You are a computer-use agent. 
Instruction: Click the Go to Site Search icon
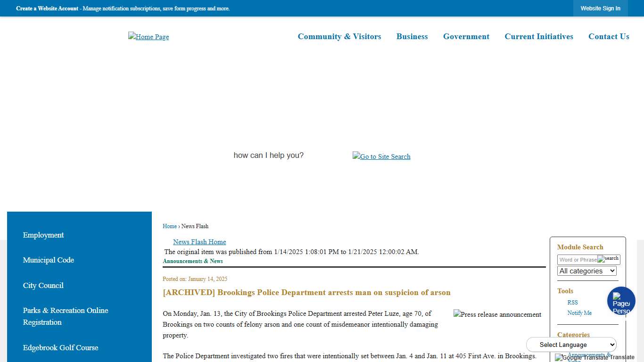381,156
